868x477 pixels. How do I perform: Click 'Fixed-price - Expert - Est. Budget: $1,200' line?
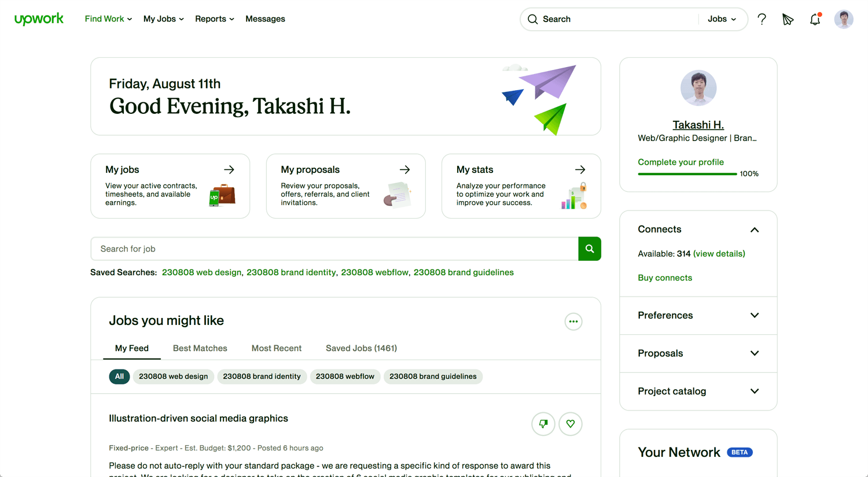pos(180,448)
